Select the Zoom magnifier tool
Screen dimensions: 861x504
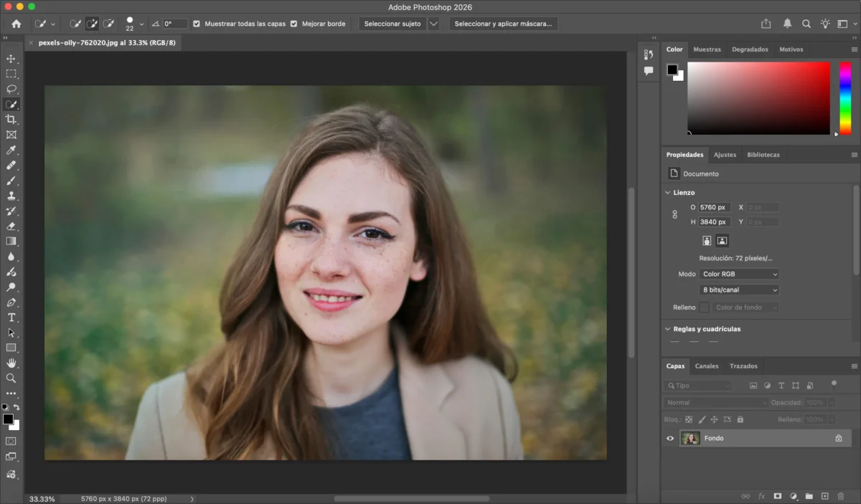click(11, 378)
